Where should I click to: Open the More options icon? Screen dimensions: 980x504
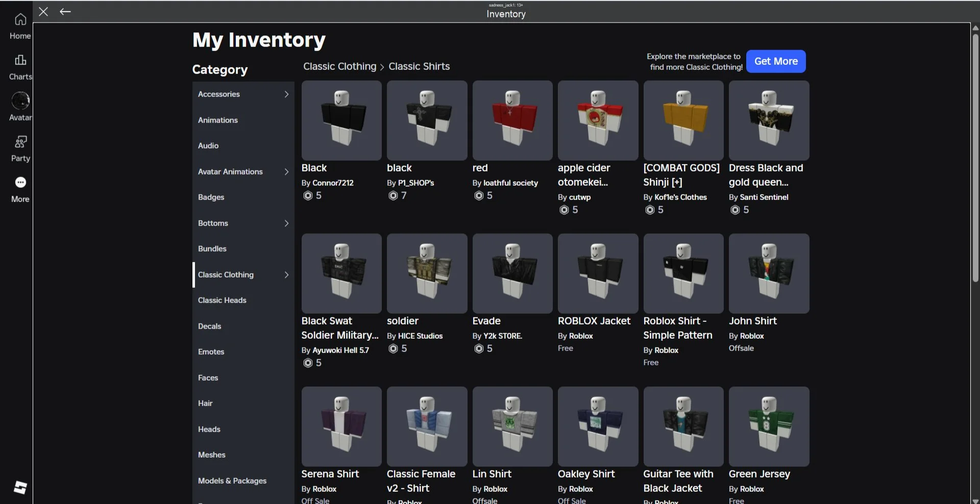(20, 183)
